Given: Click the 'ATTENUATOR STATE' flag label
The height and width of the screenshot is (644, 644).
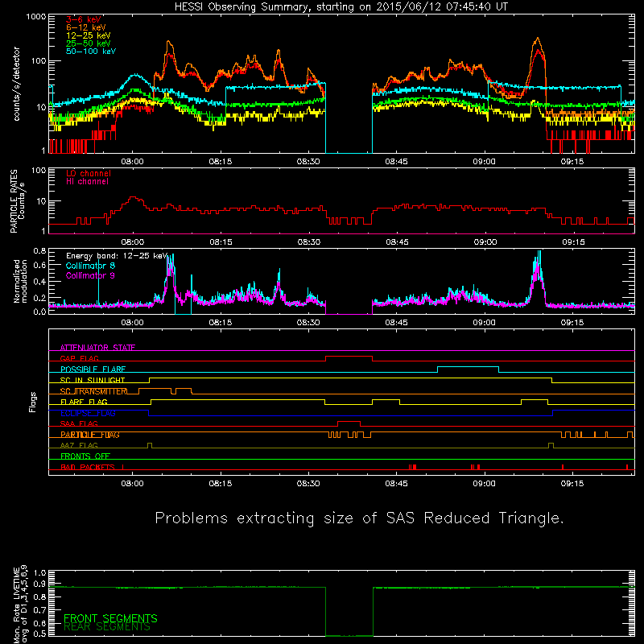Looking at the screenshot, I should (x=97, y=348).
